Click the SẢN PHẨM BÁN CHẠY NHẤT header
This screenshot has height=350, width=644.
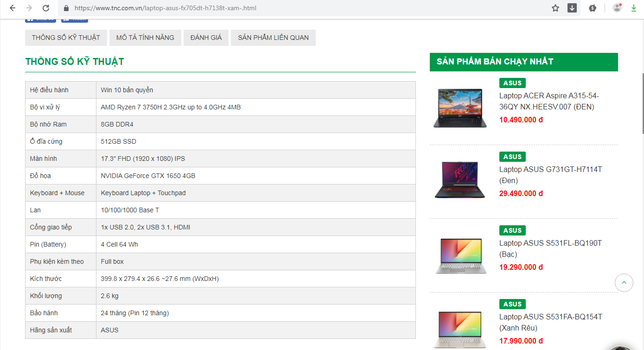[523, 62]
